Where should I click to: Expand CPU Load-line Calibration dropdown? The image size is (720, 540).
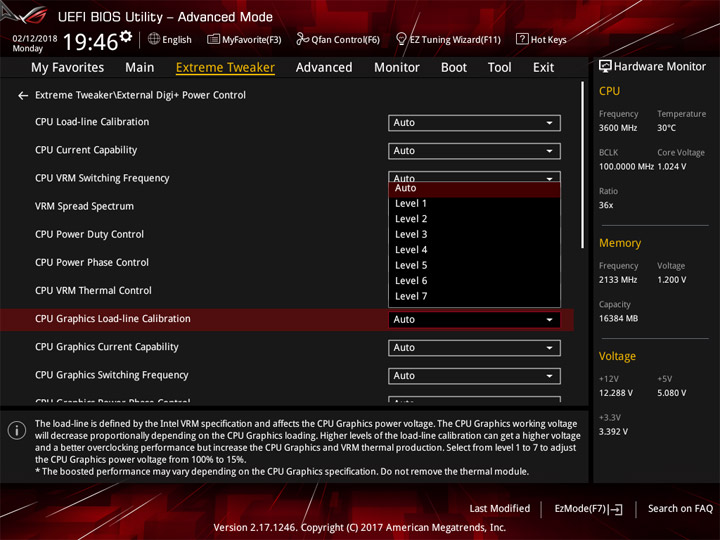coord(474,123)
